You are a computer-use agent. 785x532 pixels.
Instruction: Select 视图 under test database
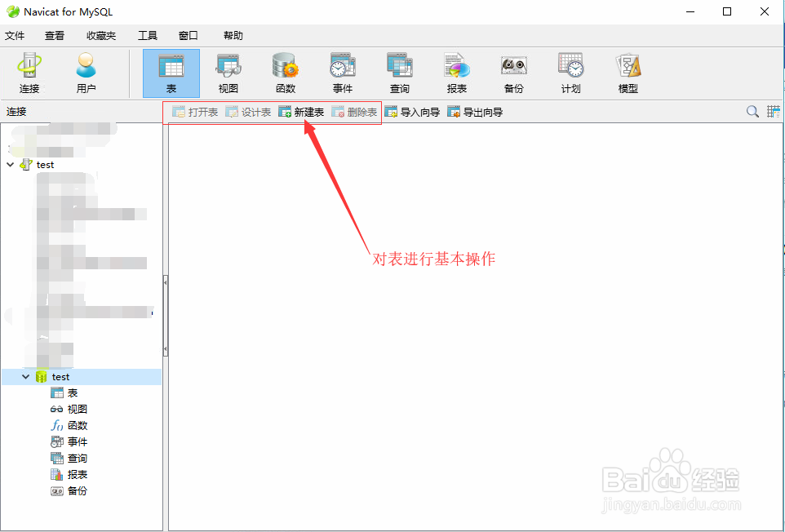tap(69, 410)
